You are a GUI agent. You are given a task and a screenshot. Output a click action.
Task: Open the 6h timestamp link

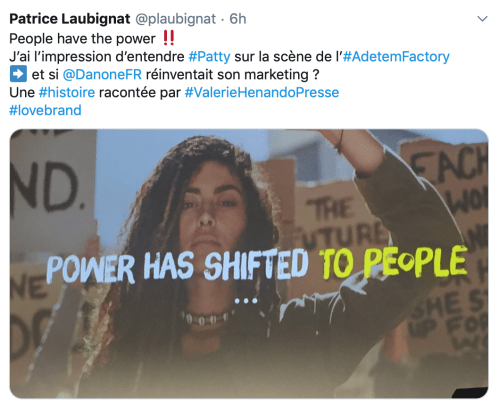click(x=238, y=19)
